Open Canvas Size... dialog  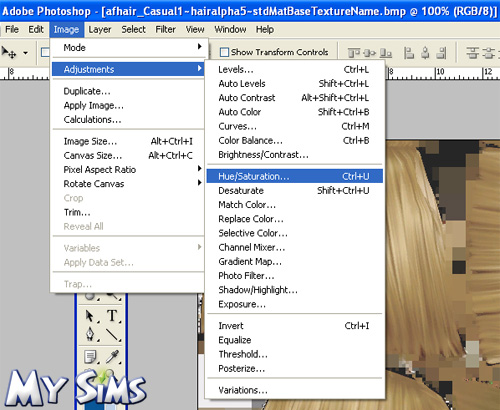128,155
